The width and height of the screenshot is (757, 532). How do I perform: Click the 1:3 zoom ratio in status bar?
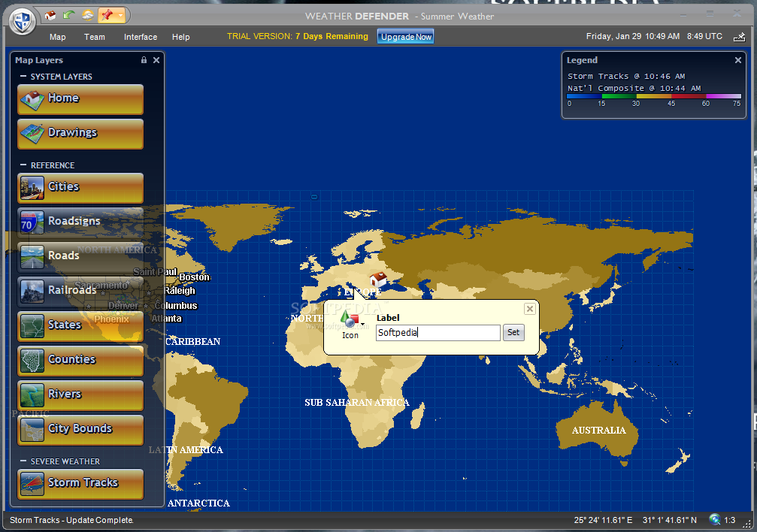pos(729,520)
